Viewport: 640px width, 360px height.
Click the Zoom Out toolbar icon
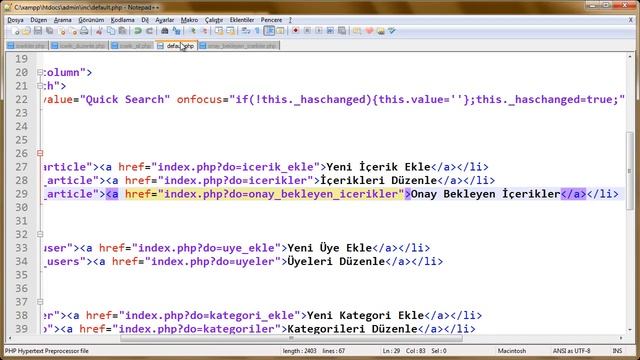point(204,31)
